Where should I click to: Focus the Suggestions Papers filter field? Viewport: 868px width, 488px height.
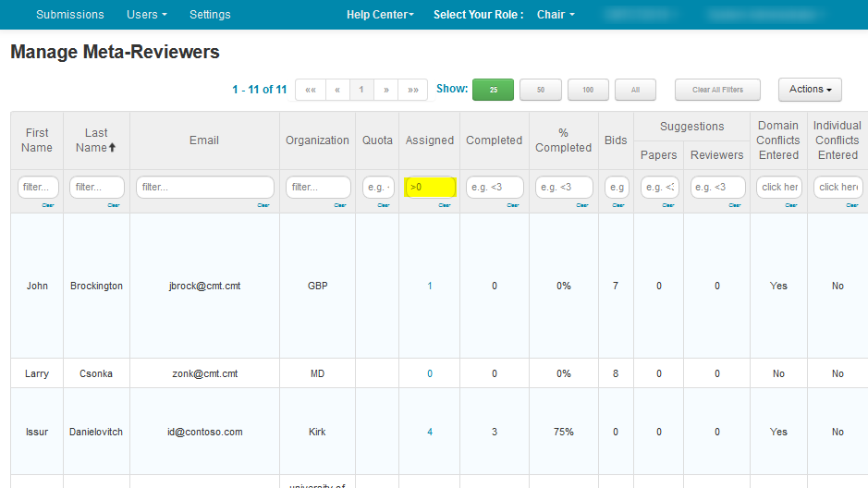(x=659, y=187)
